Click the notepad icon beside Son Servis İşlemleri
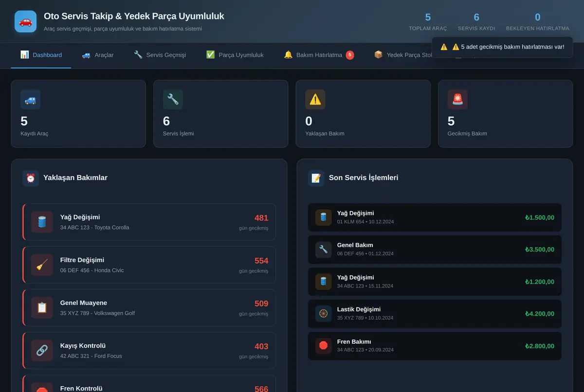 tap(316, 178)
